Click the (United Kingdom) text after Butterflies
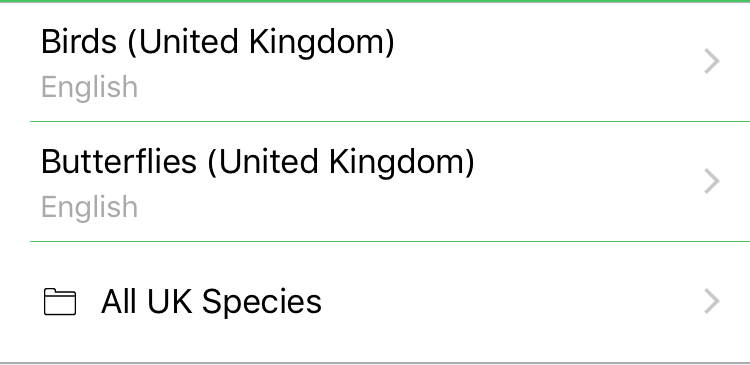 coord(341,163)
